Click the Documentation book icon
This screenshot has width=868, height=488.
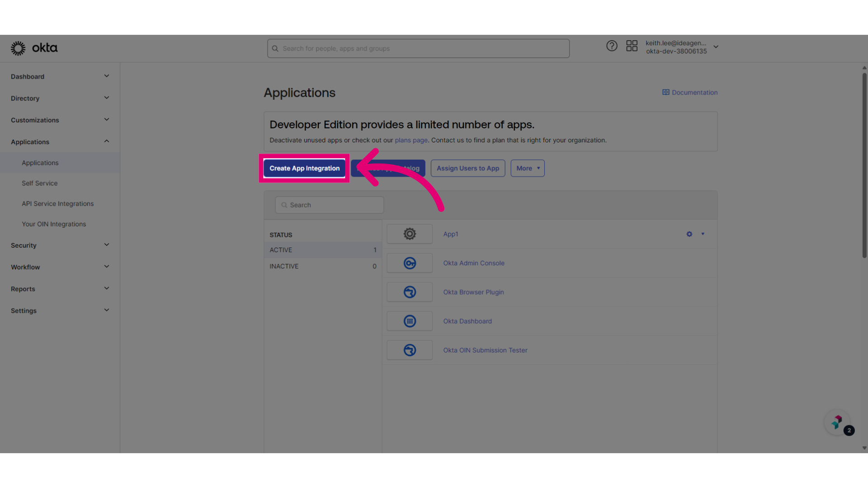tap(666, 92)
